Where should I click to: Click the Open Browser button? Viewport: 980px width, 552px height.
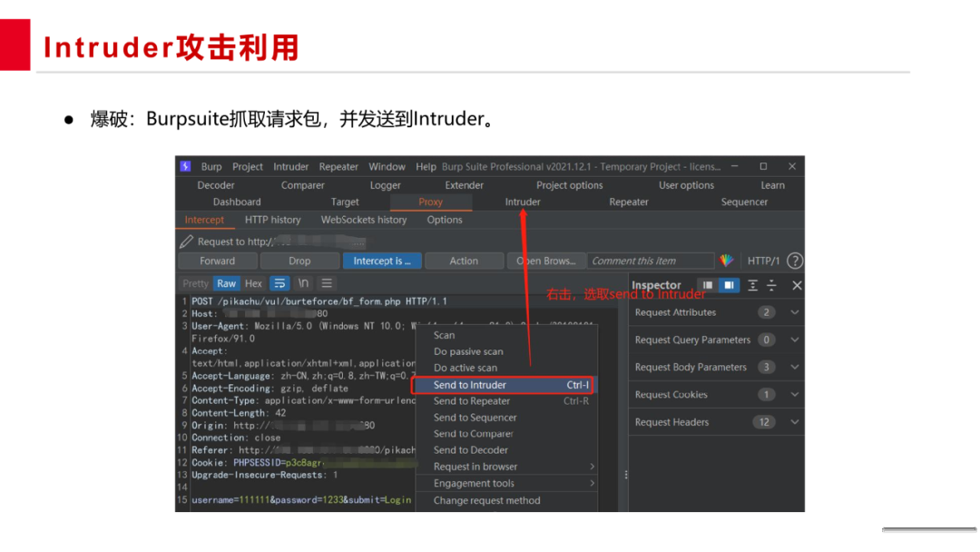pyautogui.click(x=546, y=261)
